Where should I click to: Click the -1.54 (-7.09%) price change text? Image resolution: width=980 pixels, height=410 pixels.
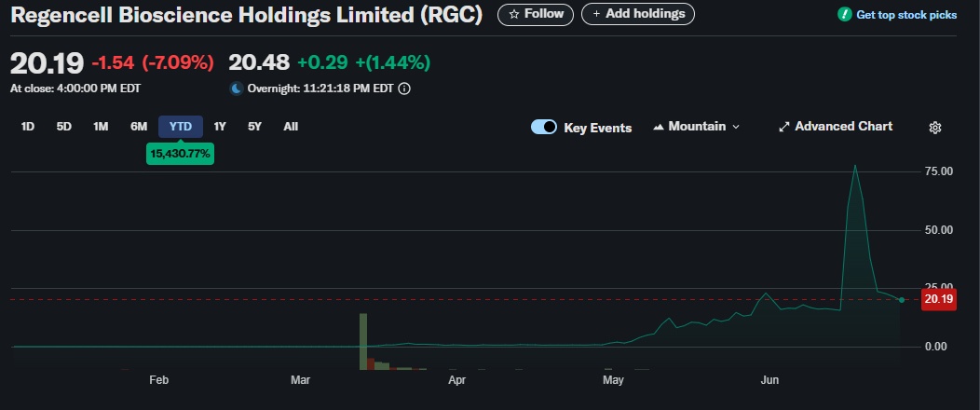coord(153,62)
